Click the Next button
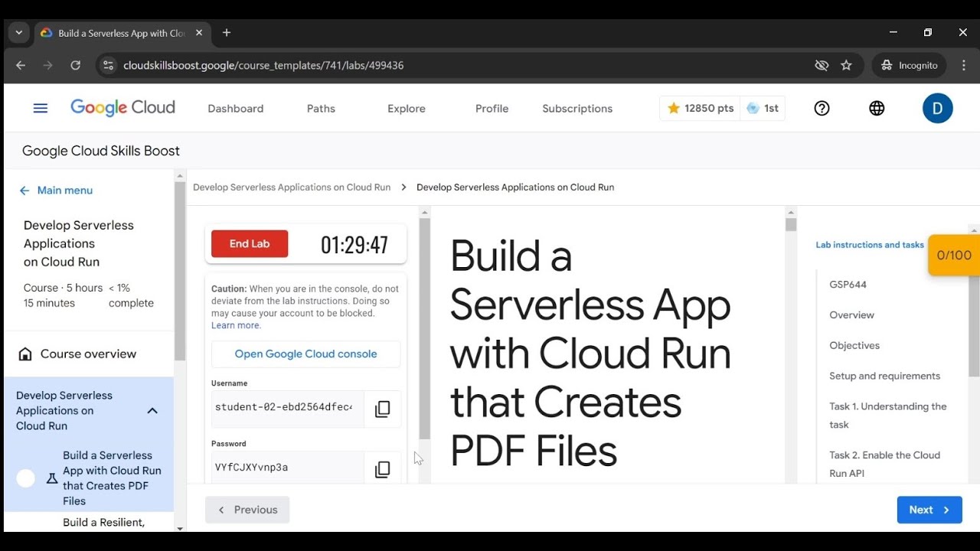 click(929, 510)
